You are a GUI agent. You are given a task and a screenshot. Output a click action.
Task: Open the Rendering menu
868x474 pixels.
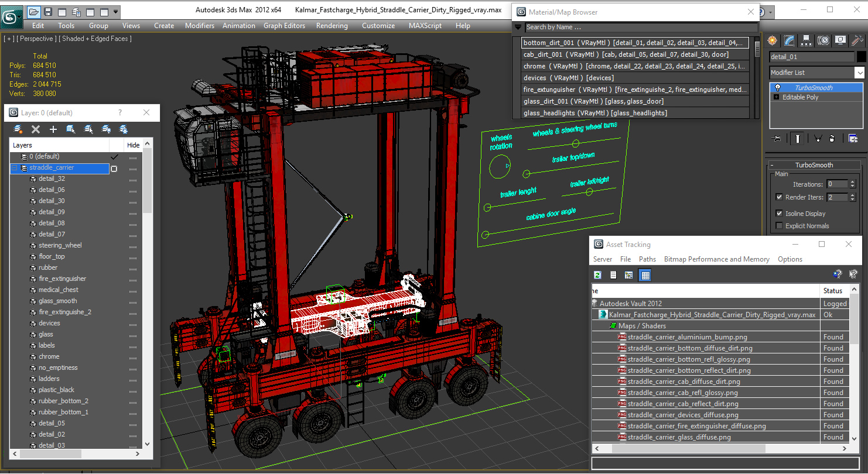[x=332, y=26]
